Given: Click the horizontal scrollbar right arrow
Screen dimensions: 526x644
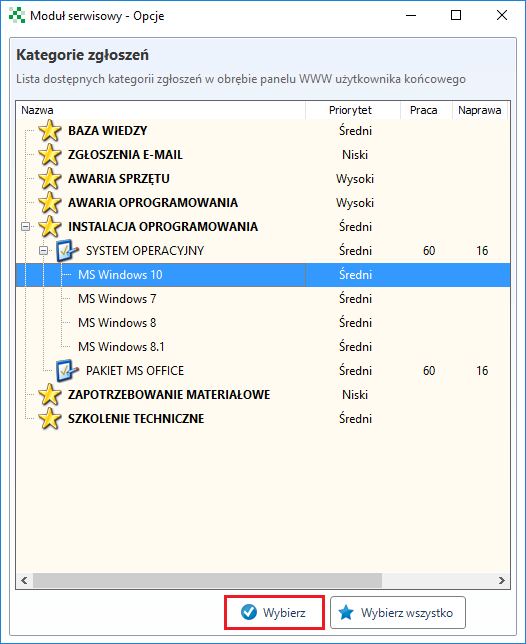Looking at the screenshot, I should (x=502, y=580).
